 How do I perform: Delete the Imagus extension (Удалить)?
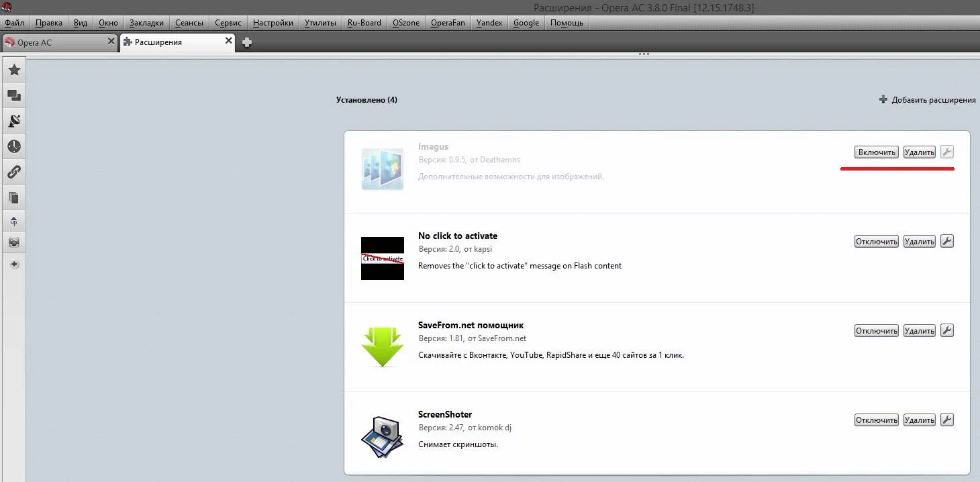(919, 152)
